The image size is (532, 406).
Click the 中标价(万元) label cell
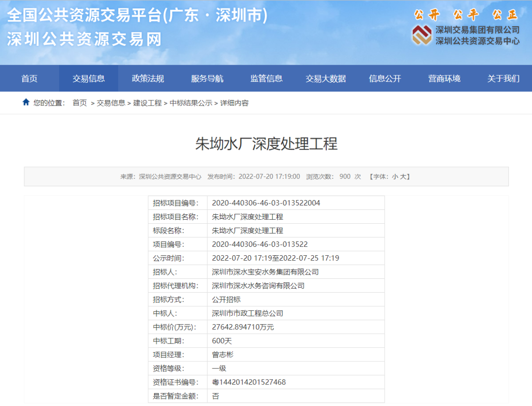pyautogui.click(x=178, y=327)
